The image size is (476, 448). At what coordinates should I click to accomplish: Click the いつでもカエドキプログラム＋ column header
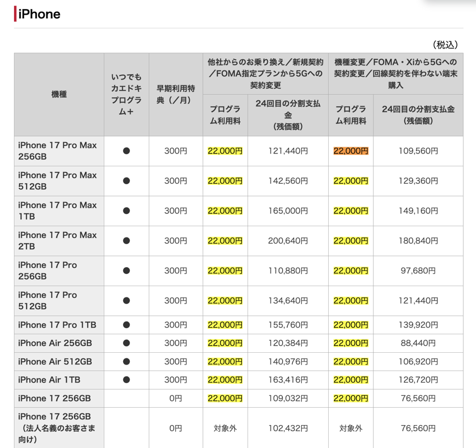tap(126, 94)
